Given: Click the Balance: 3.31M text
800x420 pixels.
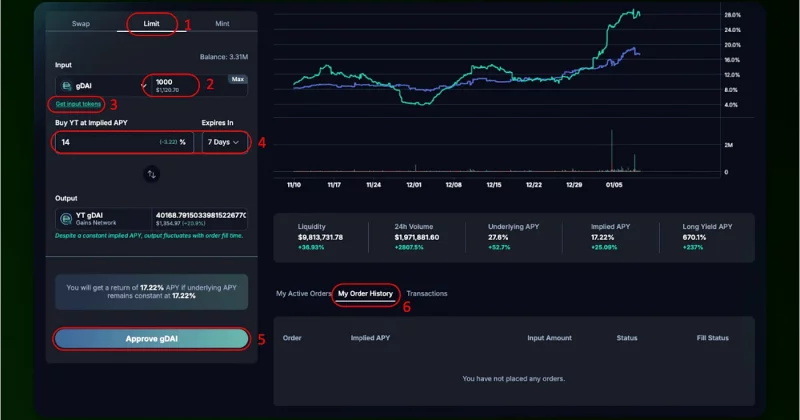Looking at the screenshot, I should point(224,57).
